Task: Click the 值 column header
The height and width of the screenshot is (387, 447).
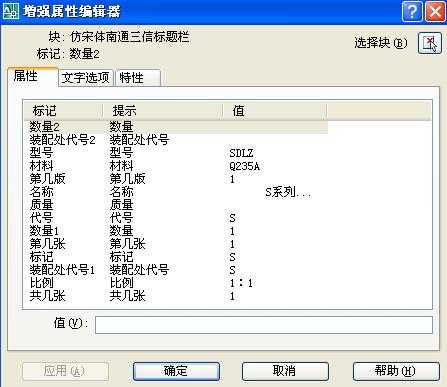Action: [x=275, y=111]
